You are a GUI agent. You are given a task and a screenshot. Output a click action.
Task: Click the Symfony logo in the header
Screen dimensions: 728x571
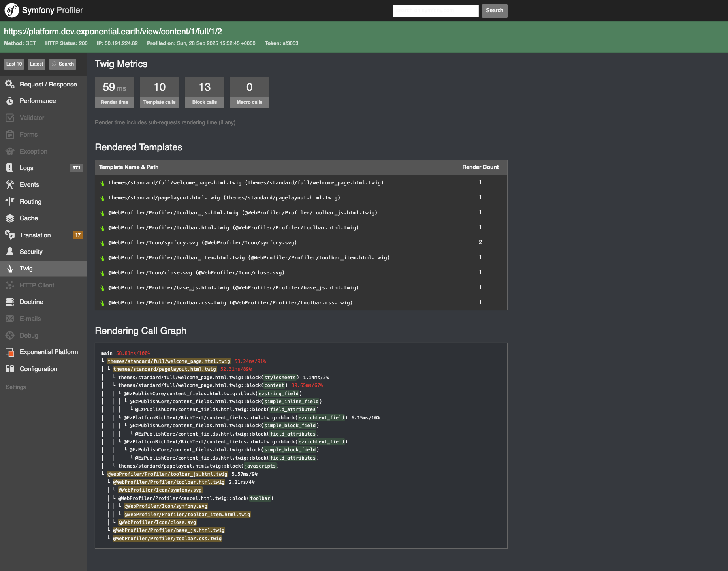point(11,11)
